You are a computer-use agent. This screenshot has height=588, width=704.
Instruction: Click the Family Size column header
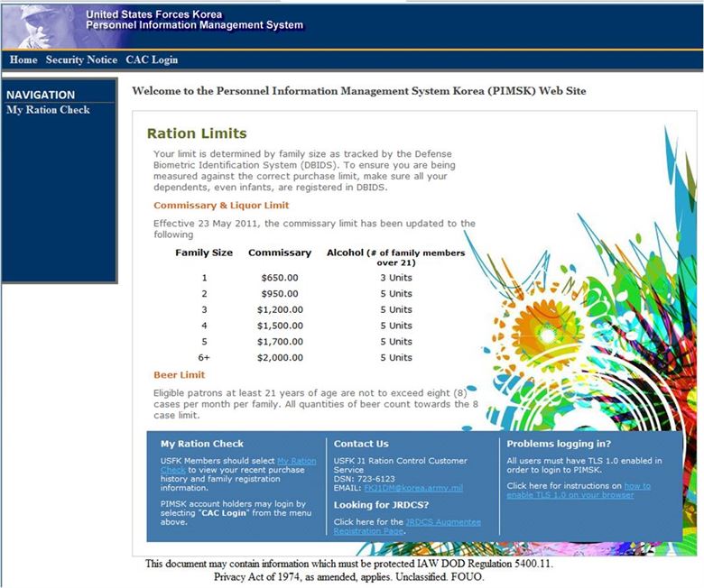[204, 253]
